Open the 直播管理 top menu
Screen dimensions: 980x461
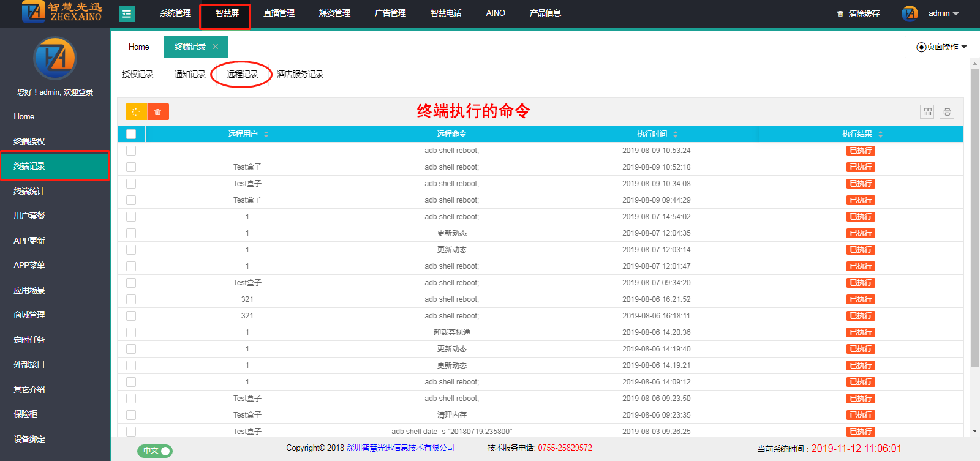[x=279, y=13]
